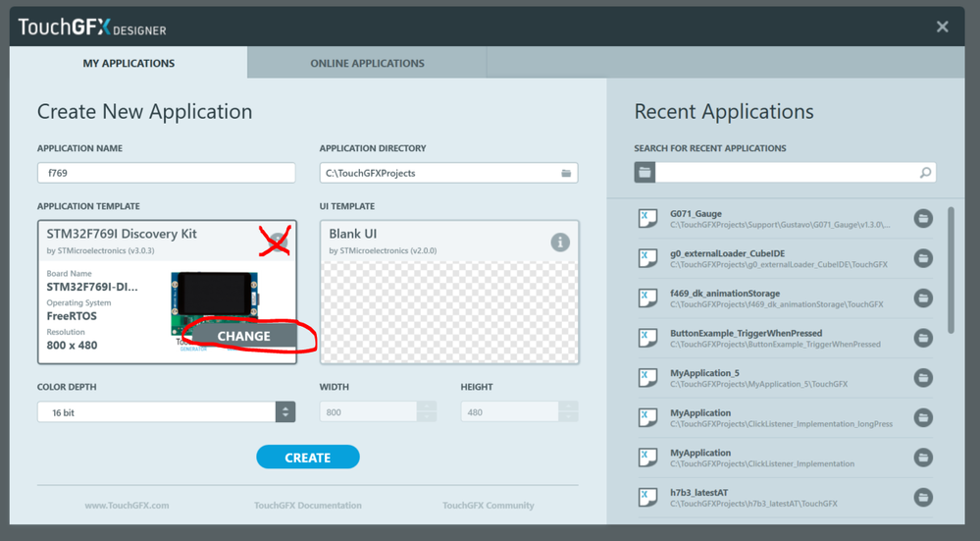
Task: Open folder for G071_Gauge recent application
Action: point(923,218)
